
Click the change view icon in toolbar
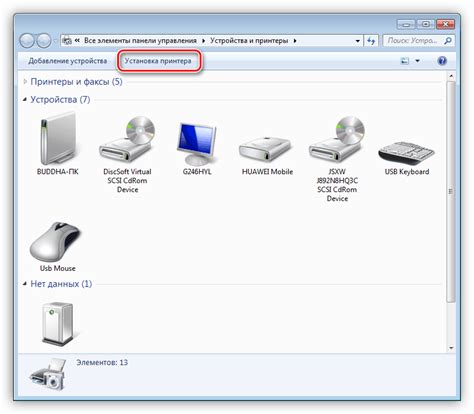coord(404,61)
